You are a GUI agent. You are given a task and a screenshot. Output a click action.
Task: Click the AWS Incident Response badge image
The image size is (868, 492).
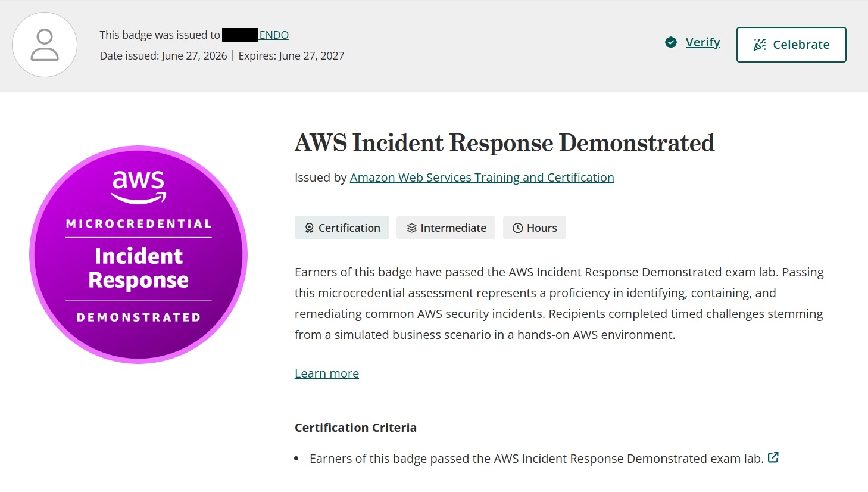coord(138,254)
